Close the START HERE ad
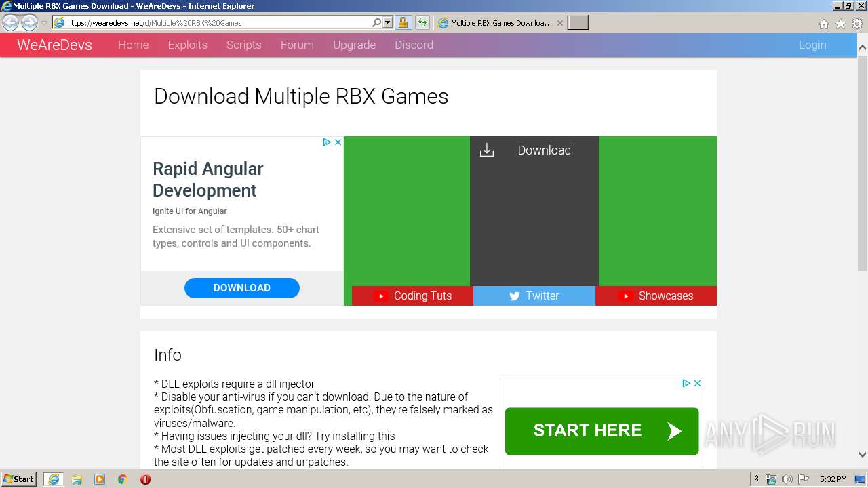This screenshot has height=488, width=868. (x=697, y=384)
